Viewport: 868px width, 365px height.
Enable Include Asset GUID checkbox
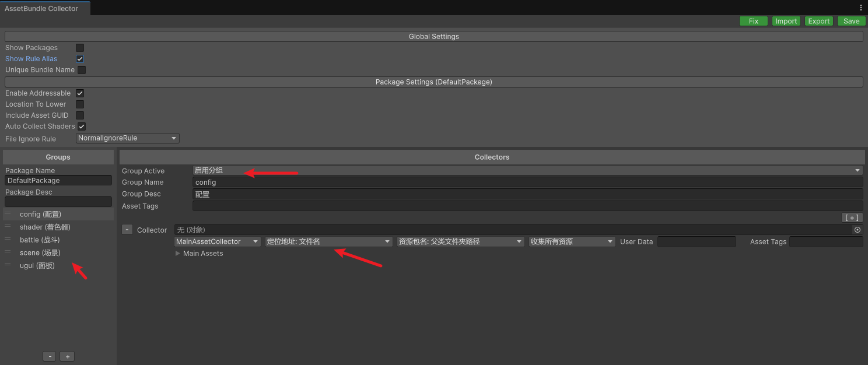80,115
